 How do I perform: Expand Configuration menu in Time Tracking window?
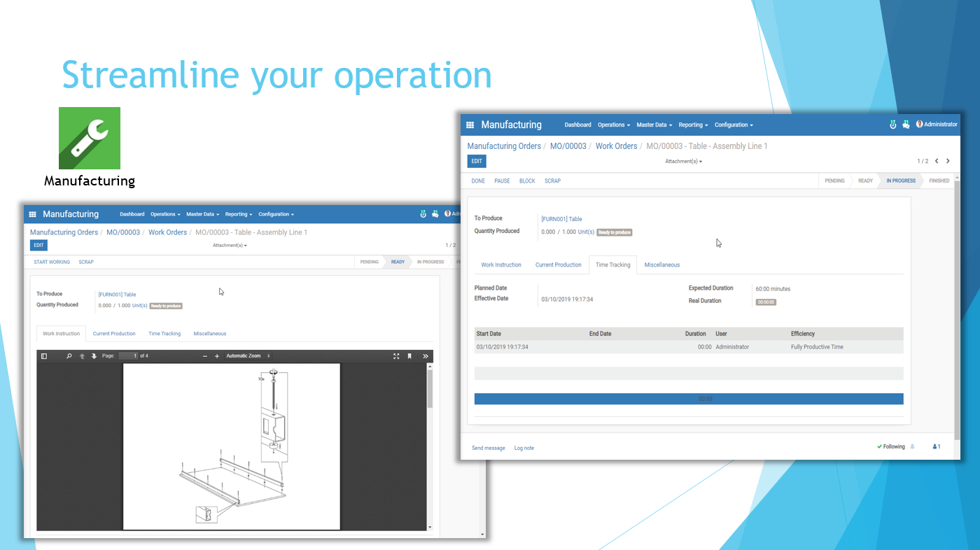point(734,125)
